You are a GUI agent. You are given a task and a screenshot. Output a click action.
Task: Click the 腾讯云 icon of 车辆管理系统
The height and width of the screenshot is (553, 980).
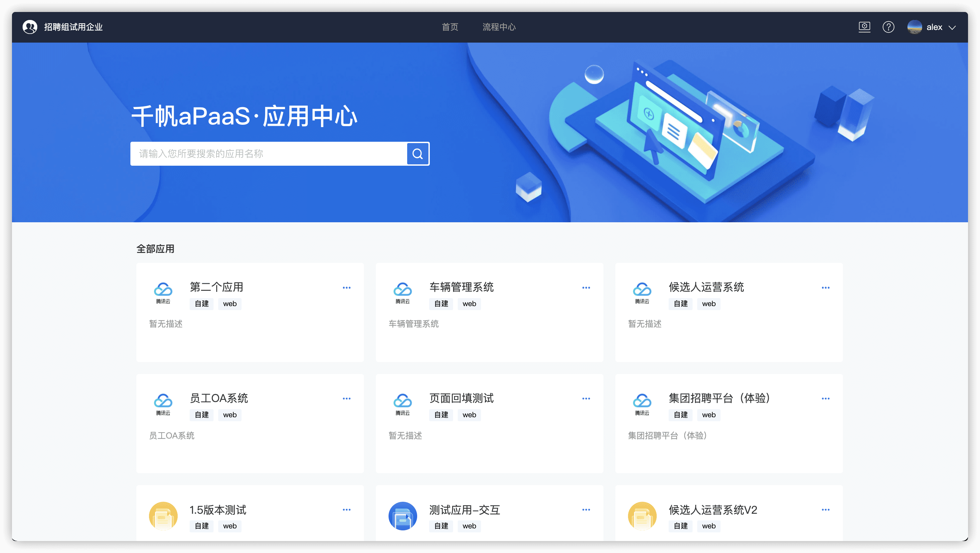coord(403,293)
